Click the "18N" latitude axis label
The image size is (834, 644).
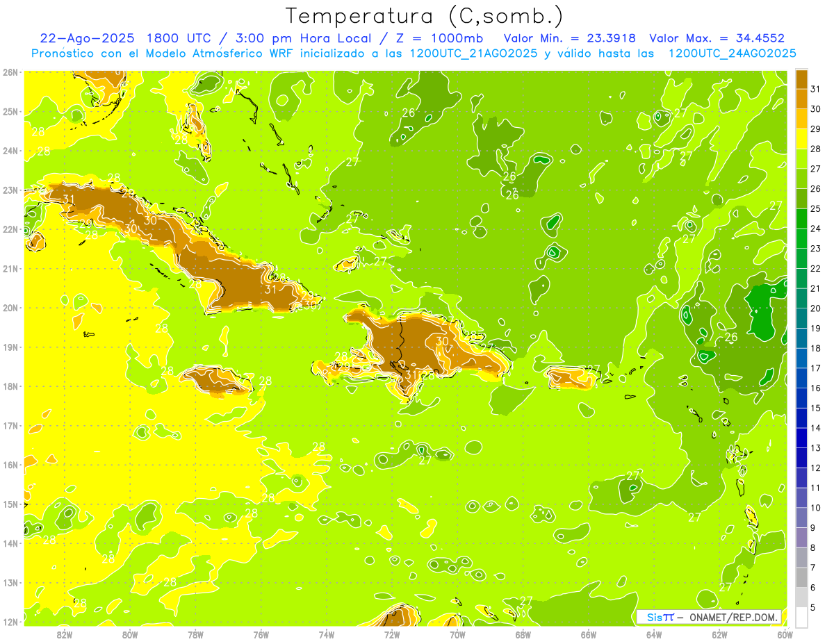(x=10, y=386)
